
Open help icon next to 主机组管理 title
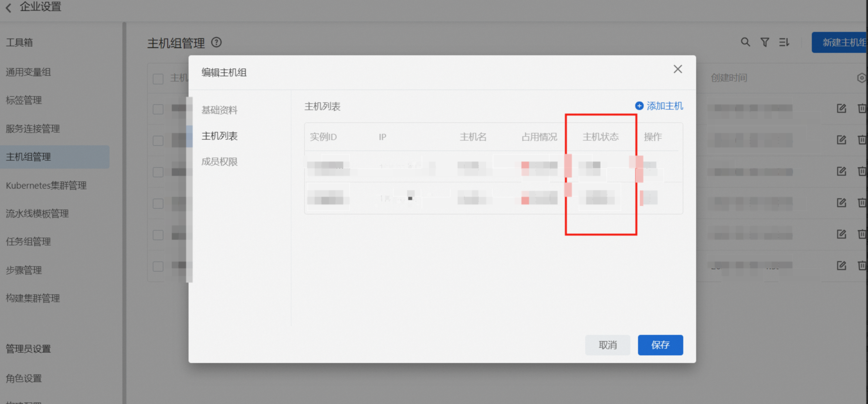click(x=216, y=42)
